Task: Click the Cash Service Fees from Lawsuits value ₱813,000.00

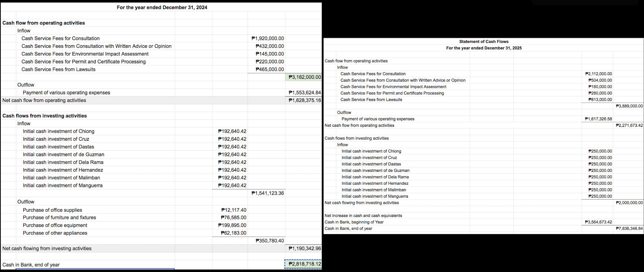Action: 600,99
